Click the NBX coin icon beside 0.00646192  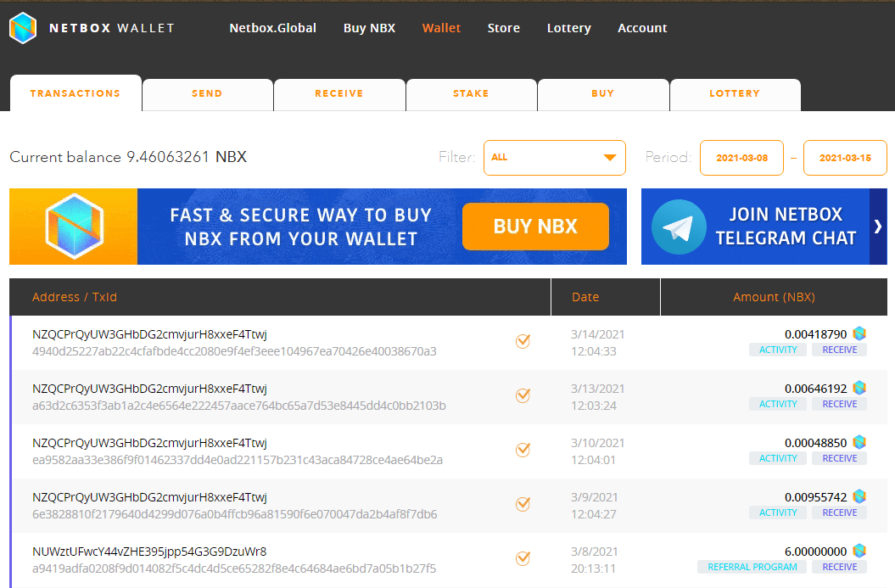(x=859, y=388)
